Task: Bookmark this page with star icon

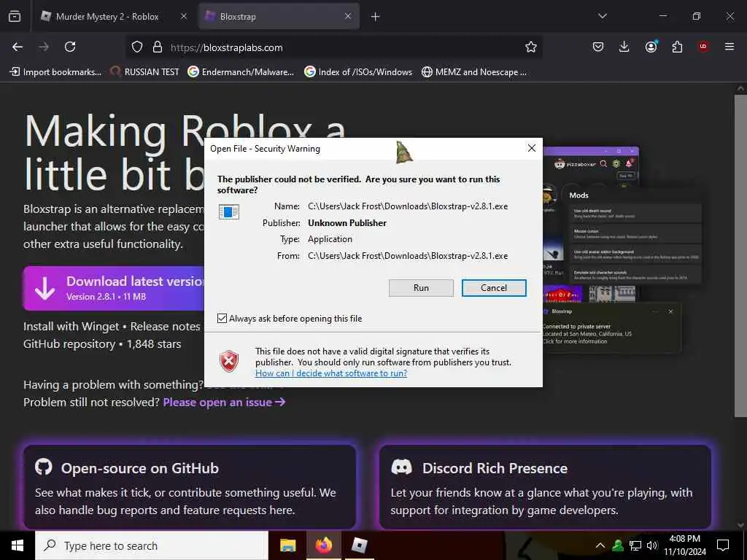Action: pos(531,47)
